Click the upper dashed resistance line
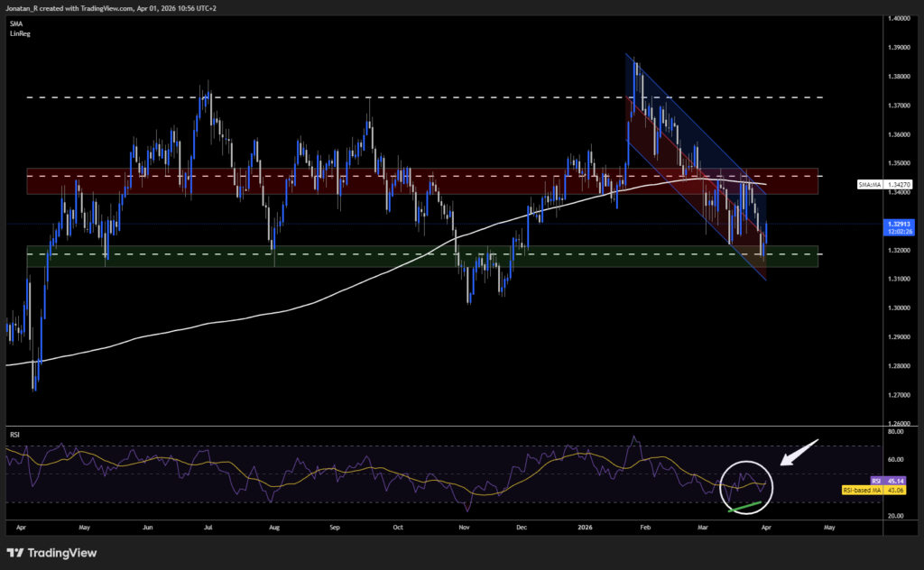 tap(406, 97)
